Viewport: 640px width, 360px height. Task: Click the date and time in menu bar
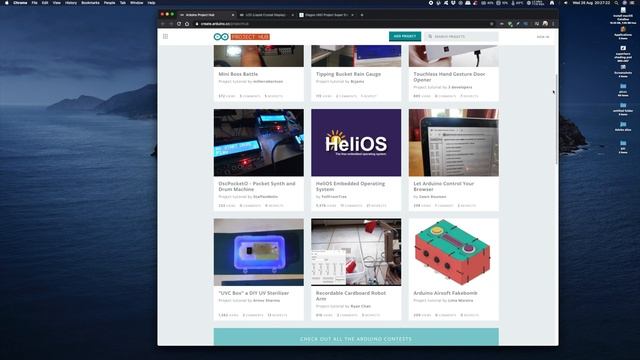click(591, 3)
